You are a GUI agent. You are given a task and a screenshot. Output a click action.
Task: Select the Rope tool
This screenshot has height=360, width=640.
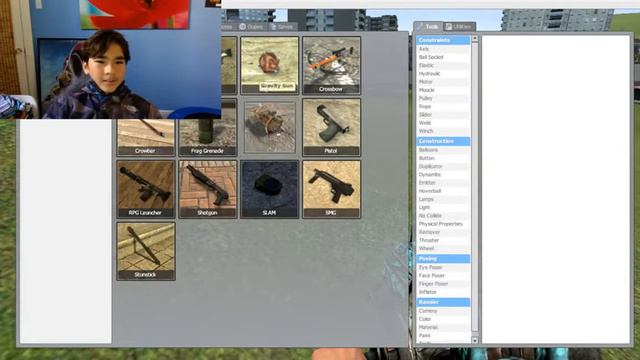click(443, 107)
